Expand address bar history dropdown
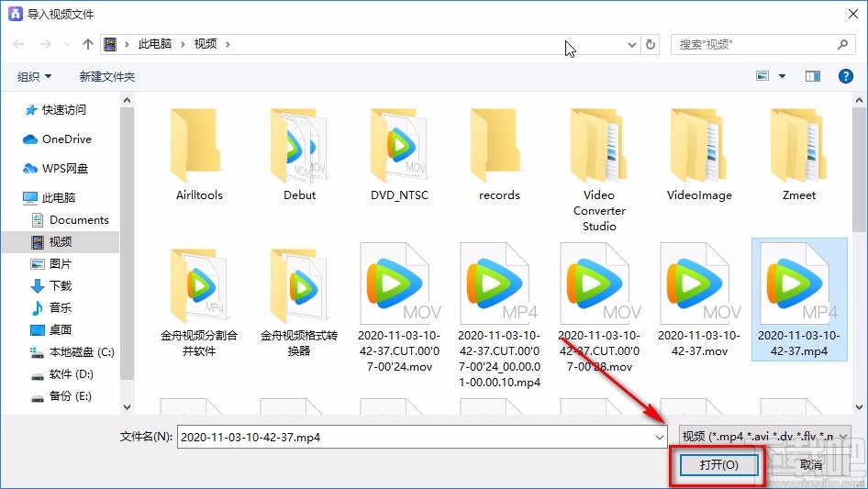 (x=631, y=44)
